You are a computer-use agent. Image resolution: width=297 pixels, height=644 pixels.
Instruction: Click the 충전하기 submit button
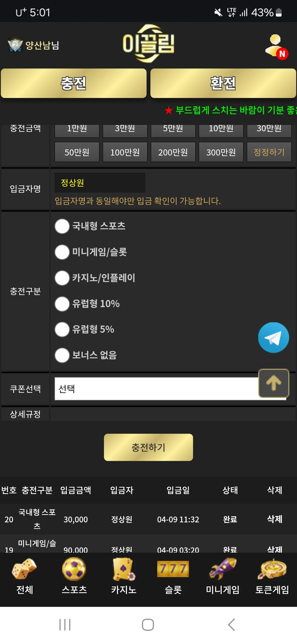148,447
